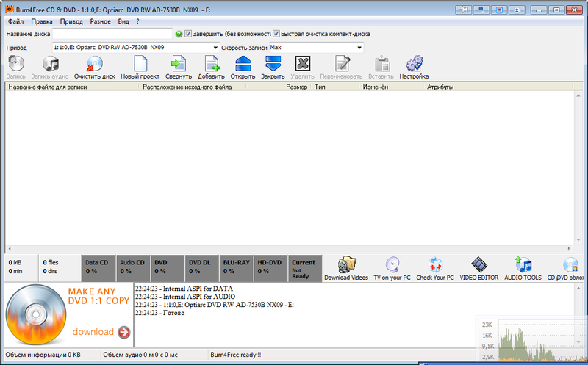This screenshot has width=588, height=365.
Task: Click the Добавить files icon
Action: [211, 65]
